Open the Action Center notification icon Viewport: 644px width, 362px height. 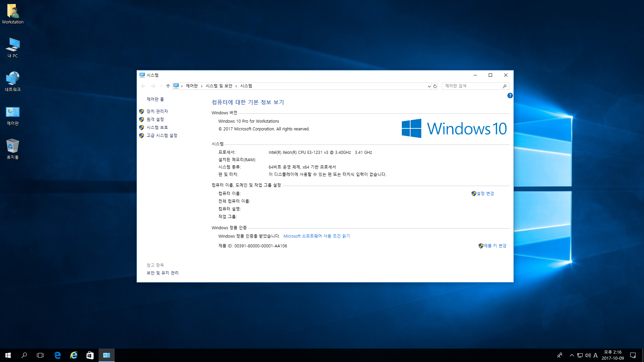(x=633, y=355)
